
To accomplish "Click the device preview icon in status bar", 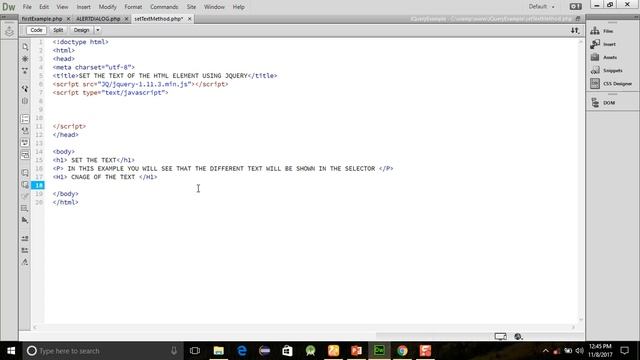I will point(500,336).
